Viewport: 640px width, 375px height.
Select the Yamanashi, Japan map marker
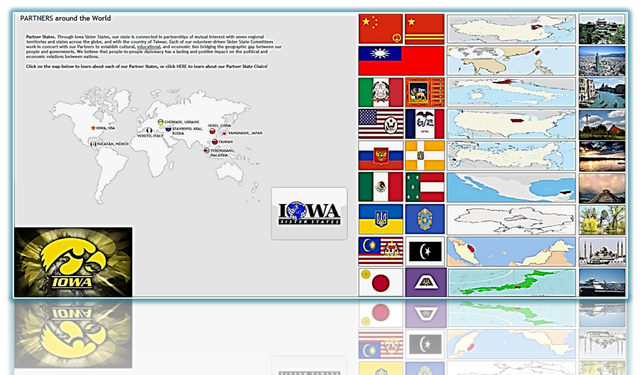[x=224, y=133]
